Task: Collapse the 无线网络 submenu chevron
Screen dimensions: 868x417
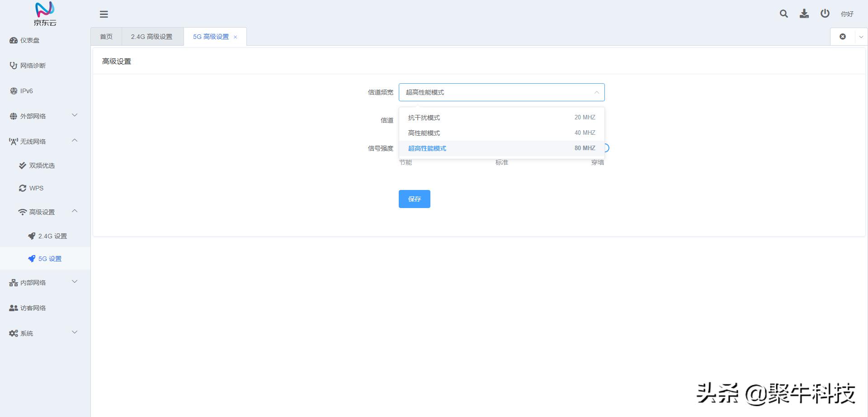Action: click(x=75, y=141)
